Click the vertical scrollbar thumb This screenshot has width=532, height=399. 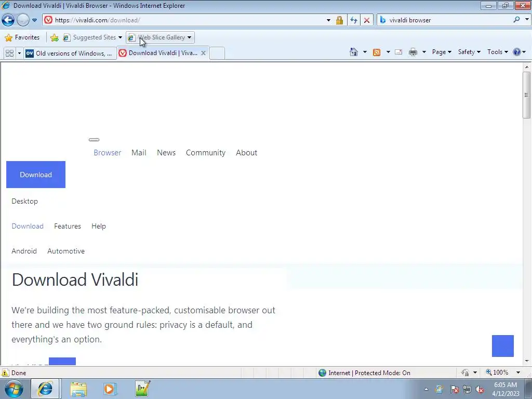click(527, 95)
